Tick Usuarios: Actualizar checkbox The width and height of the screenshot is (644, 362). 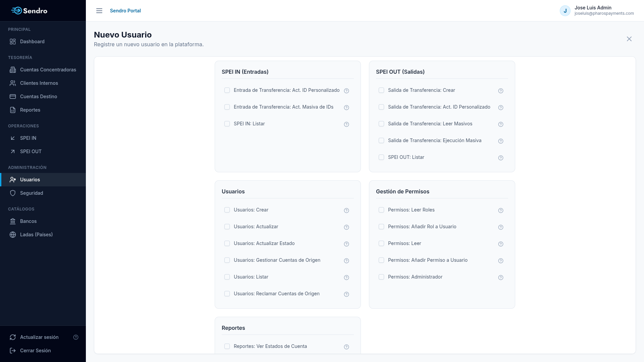click(x=227, y=227)
